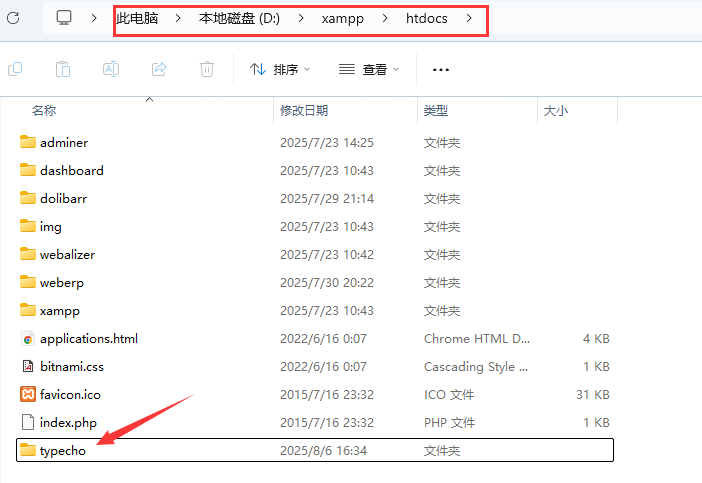Click the Chrome icon of applications.html
Viewport: 702px width, 483px height.
coord(28,339)
